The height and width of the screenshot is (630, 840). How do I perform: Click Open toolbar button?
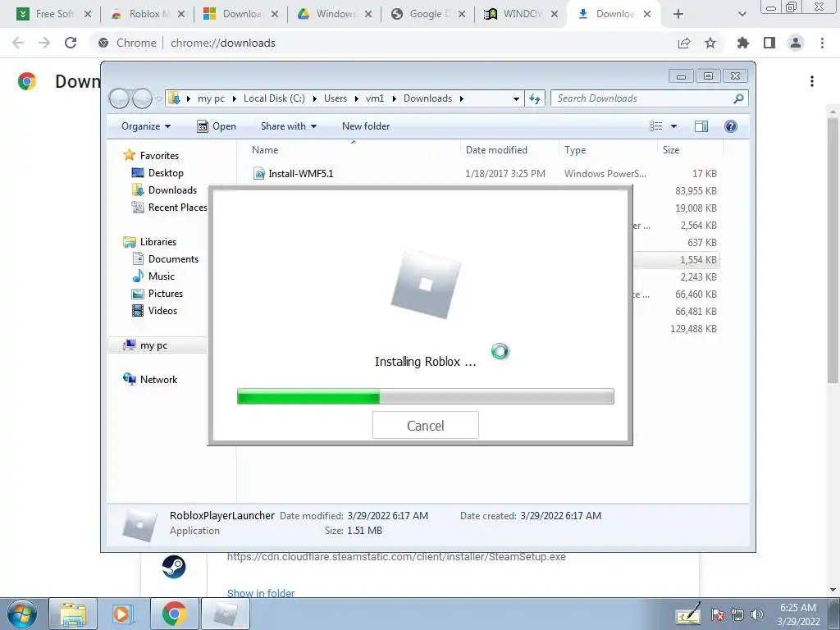click(x=217, y=126)
